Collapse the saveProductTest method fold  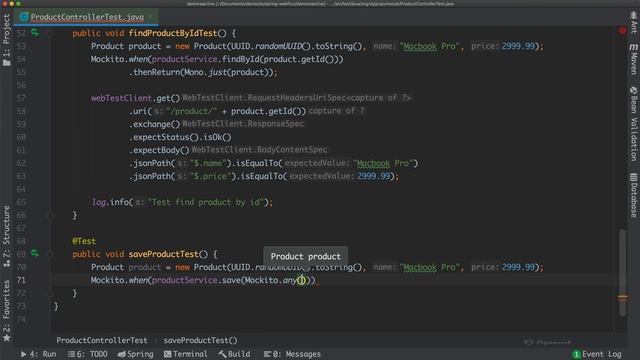point(50,254)
